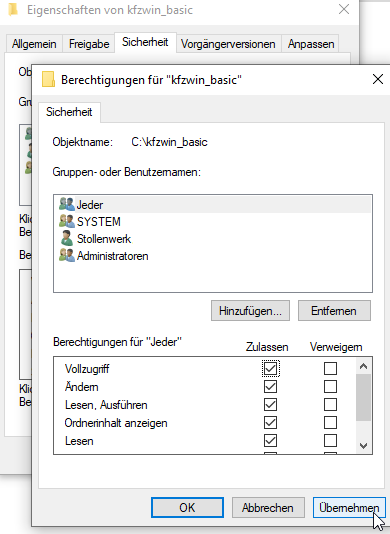Click the permissions list scrollbar thumb
Viewport: 390px width, 534px height.
(363, 397)
